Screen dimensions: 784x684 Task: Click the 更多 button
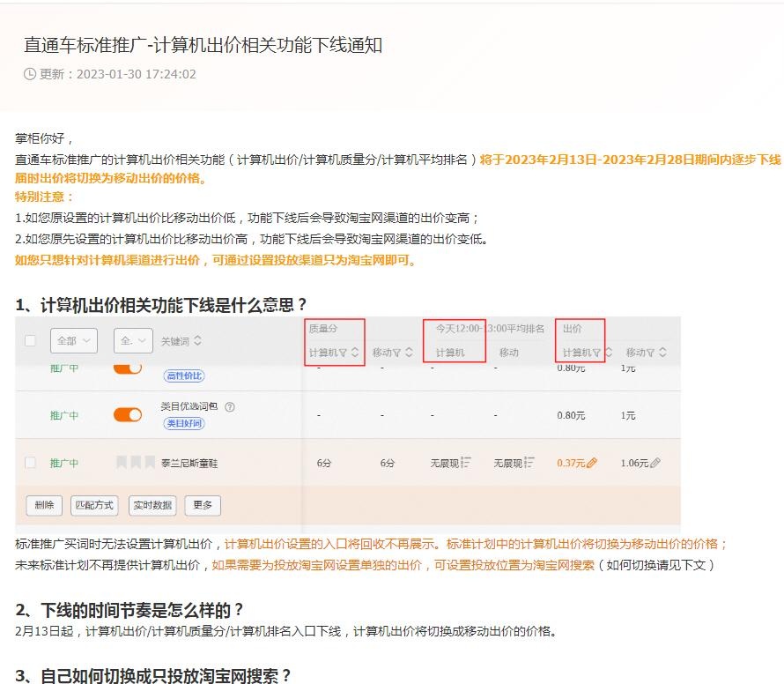[203, 505]
